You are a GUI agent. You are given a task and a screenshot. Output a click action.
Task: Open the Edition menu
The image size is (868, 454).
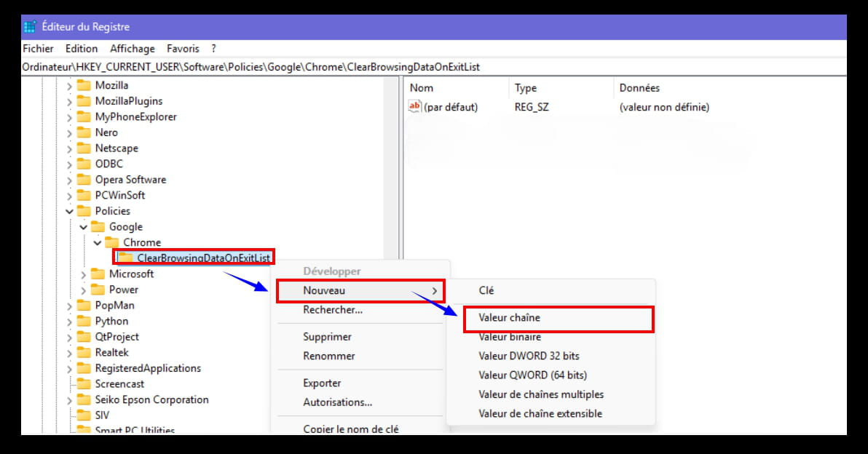pyautogui.click(x=82, y=49)
